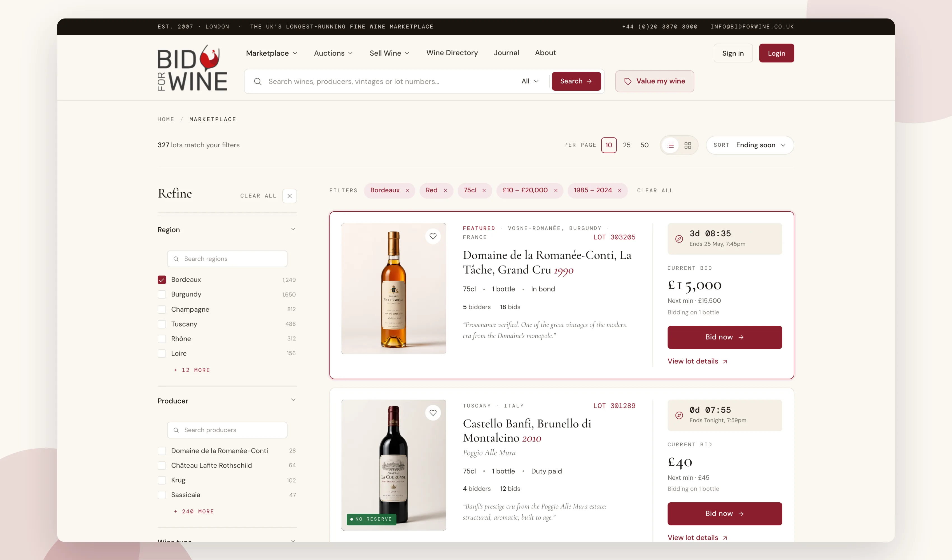View lot details for lot 303205
This screenshot has width=952, height=560.
click(697, 361)
